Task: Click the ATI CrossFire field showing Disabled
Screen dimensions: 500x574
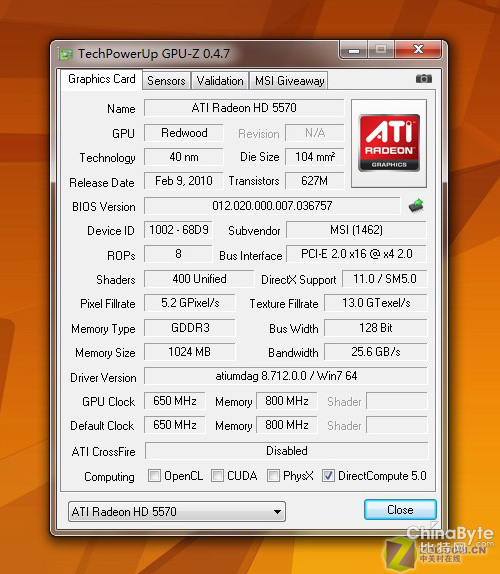Action: click(287, 451)
